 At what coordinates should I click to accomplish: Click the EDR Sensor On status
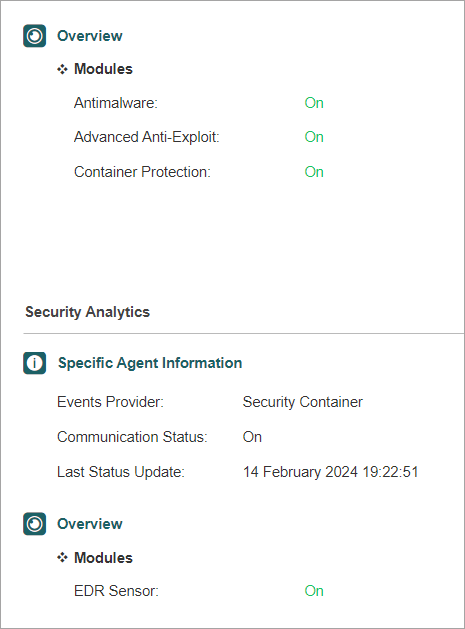[x=314, y=591]
